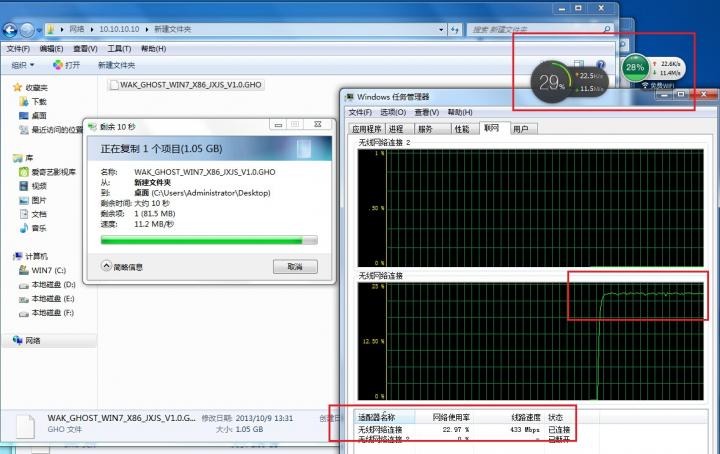Open 下载 in navigation pane

pos(33,101)
